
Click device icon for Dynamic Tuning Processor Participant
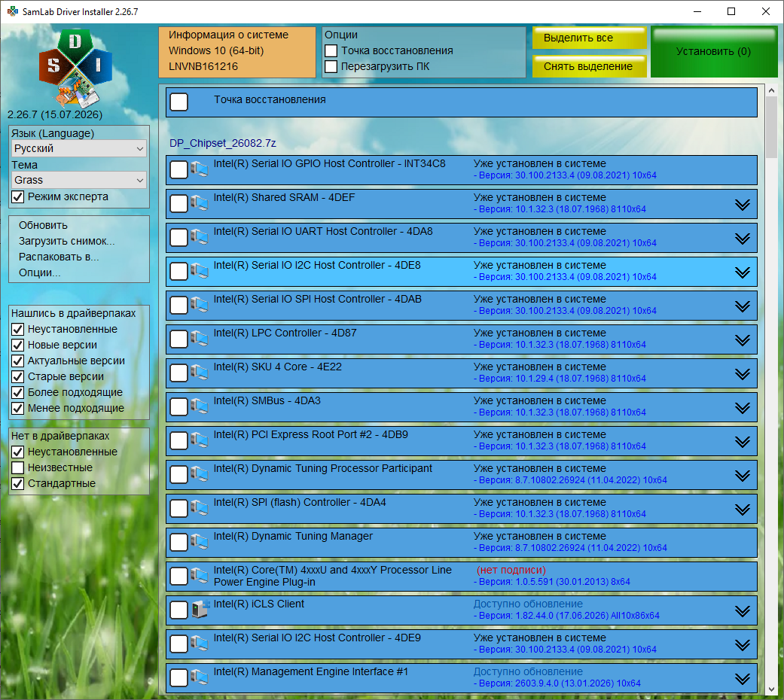click(x=200, y=474)
